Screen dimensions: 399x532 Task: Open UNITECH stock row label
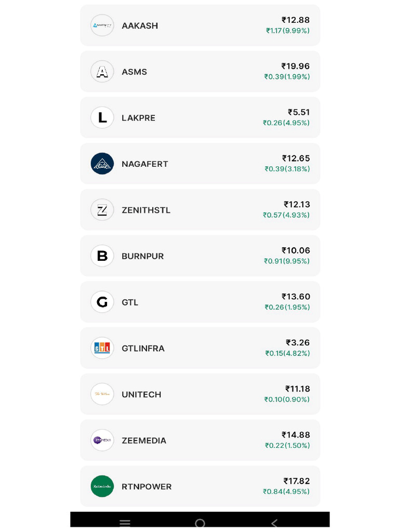tap(141, 394)
